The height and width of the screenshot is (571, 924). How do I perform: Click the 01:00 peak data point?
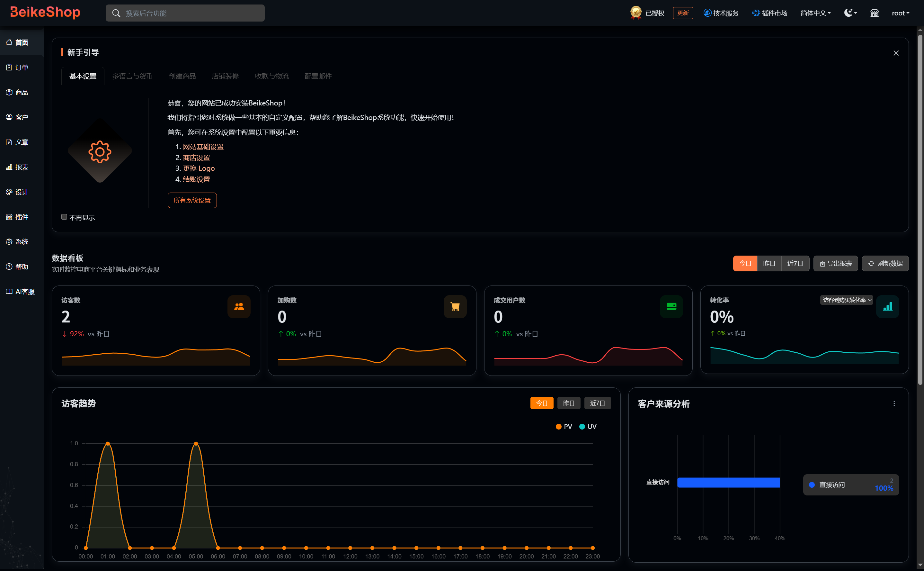pyautogui.click(x=108, y=443)
